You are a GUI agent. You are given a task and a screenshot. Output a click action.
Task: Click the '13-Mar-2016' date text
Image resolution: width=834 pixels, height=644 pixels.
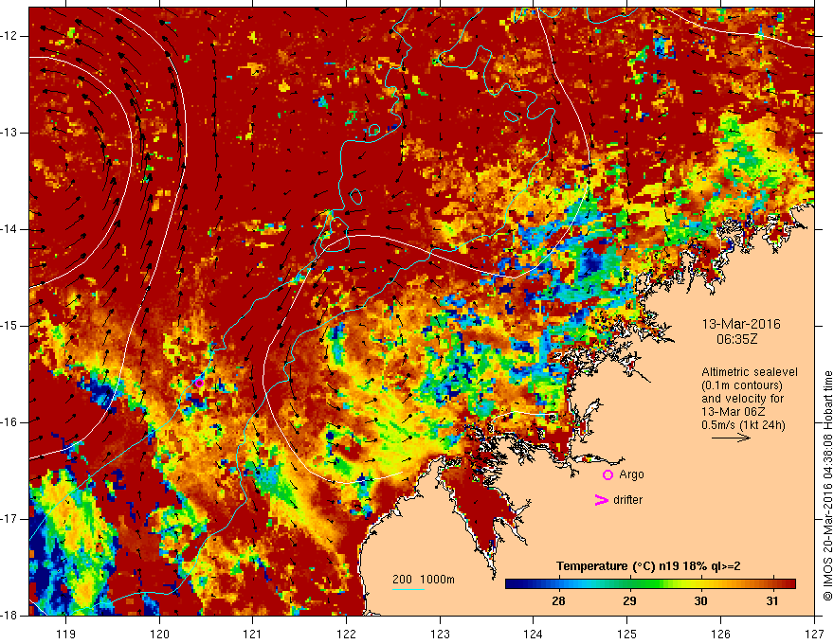[741, 324]
